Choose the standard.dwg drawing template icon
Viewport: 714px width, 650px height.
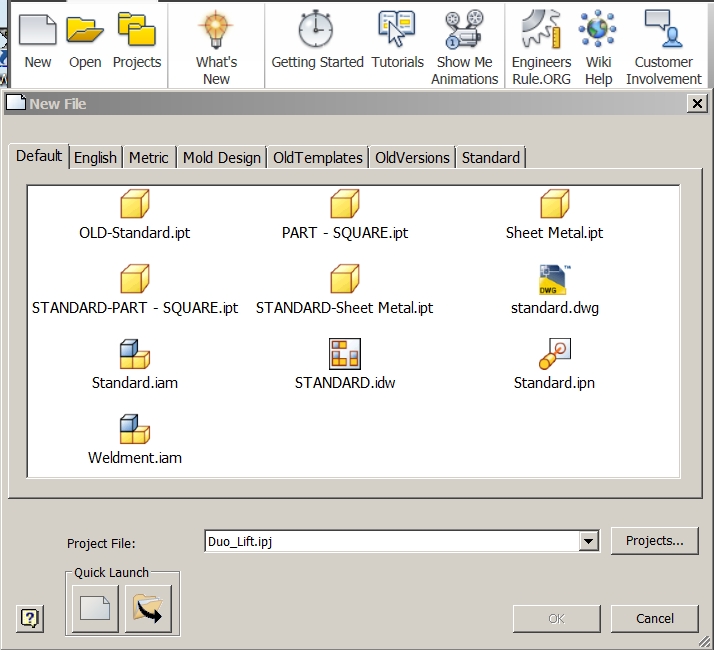tap(555, 280)
